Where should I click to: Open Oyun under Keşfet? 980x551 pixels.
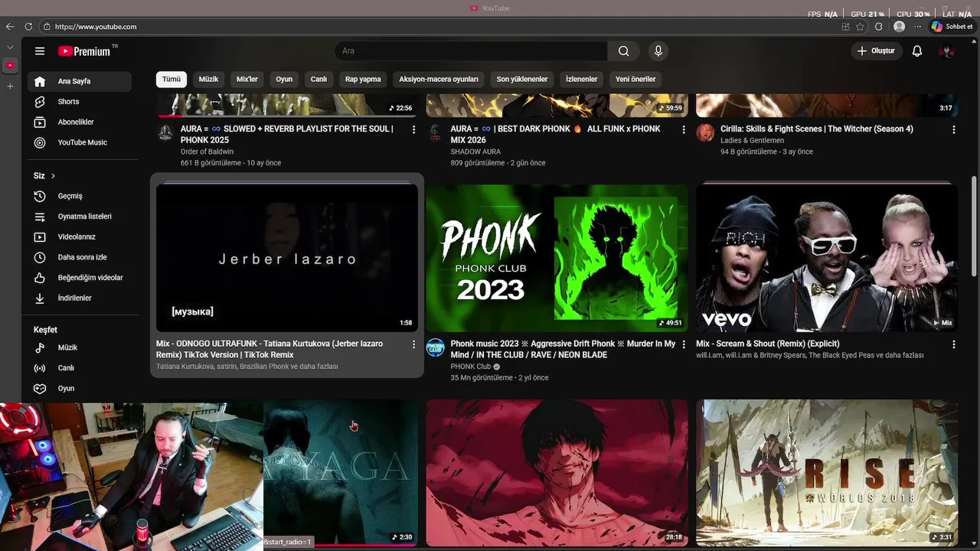(80, 389)
